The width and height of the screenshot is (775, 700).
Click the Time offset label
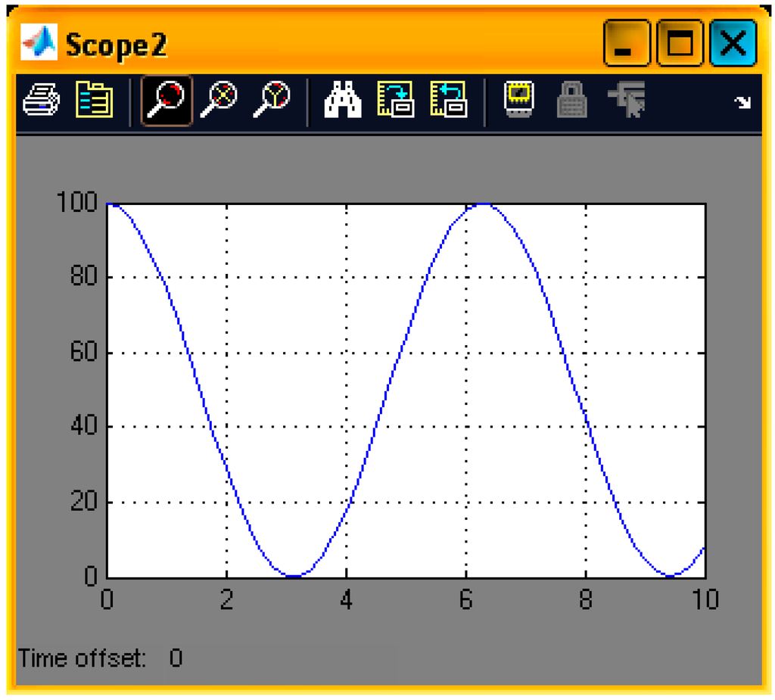pos(82,658)
